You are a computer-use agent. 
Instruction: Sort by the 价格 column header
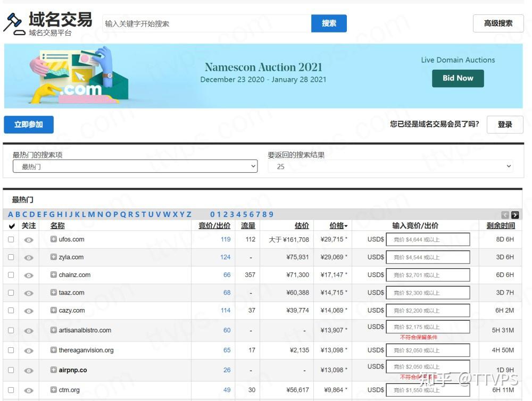[338, 225]
